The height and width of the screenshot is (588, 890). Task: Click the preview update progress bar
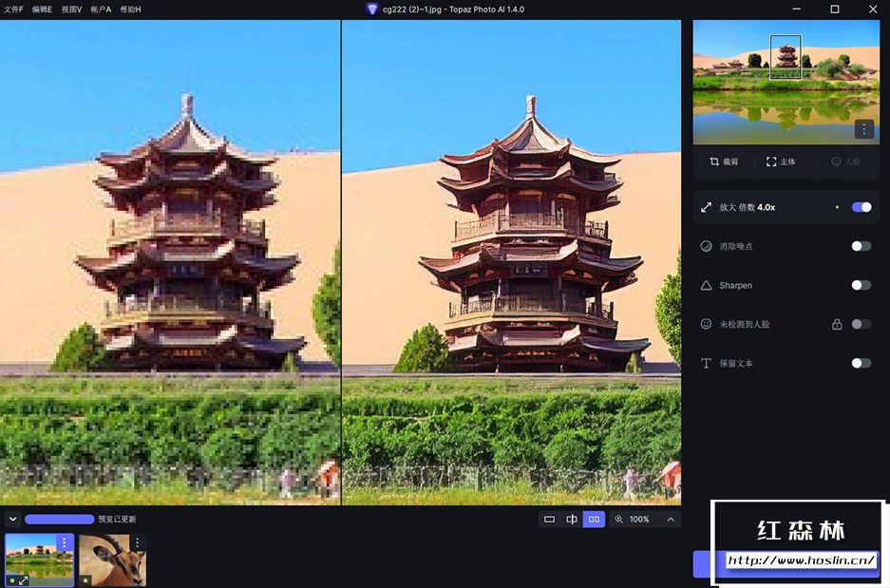59,519
